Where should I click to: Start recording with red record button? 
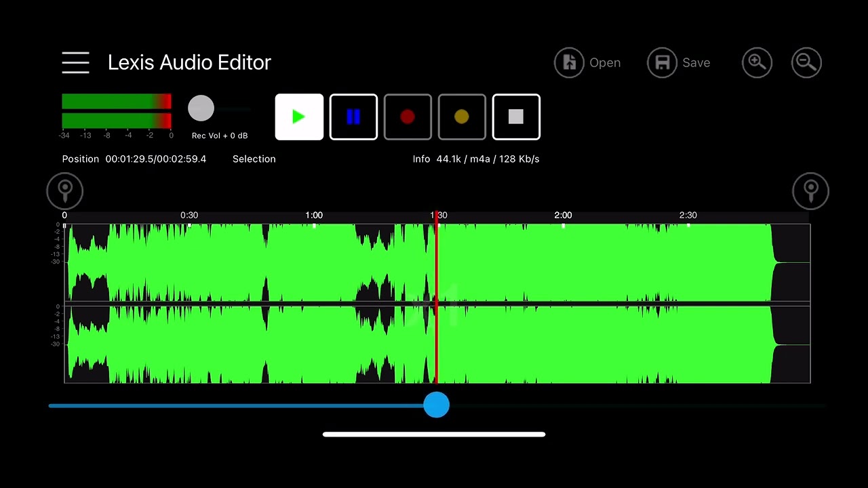(408, 117)
